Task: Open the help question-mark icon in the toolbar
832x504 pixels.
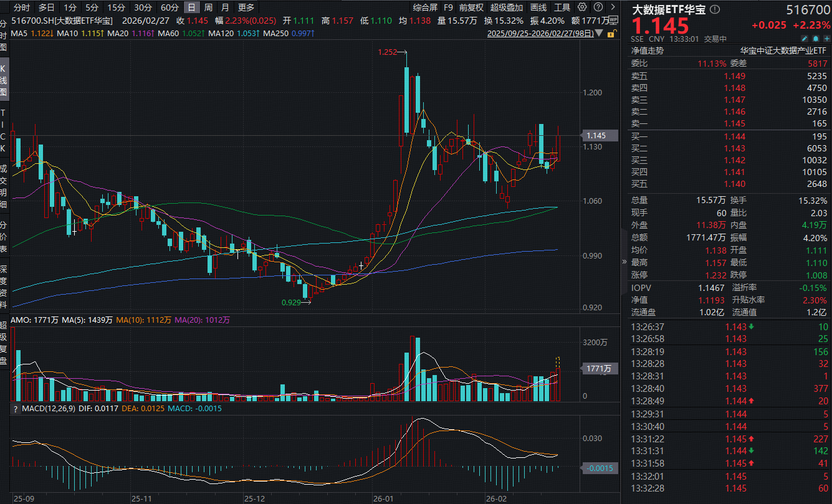Action: pos(598,7)
